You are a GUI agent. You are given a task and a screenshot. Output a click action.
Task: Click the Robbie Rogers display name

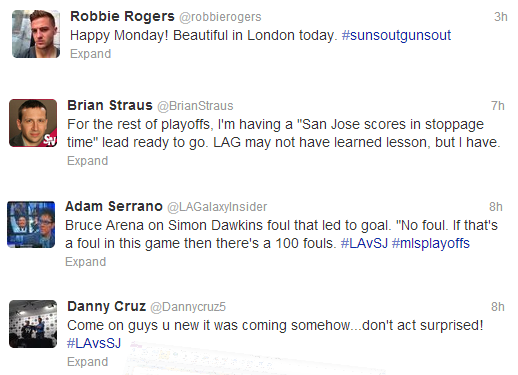pos(122,16)
